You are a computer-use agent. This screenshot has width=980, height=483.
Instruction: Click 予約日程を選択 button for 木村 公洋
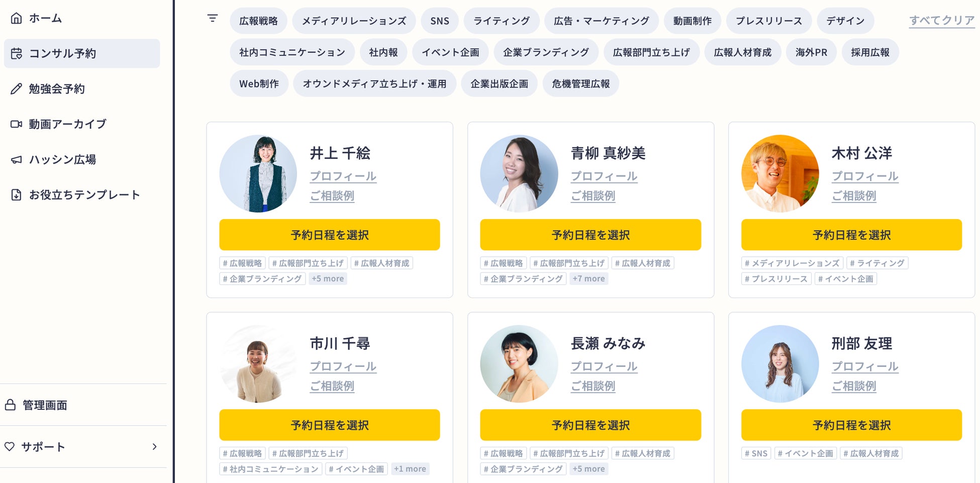tap(851, 235)
